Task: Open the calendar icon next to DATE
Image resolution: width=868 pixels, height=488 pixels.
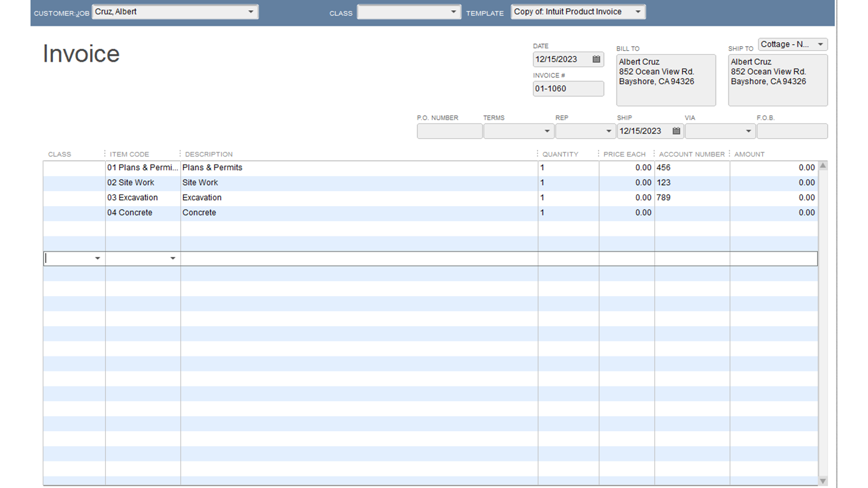Action: click(x=596, y=59)
